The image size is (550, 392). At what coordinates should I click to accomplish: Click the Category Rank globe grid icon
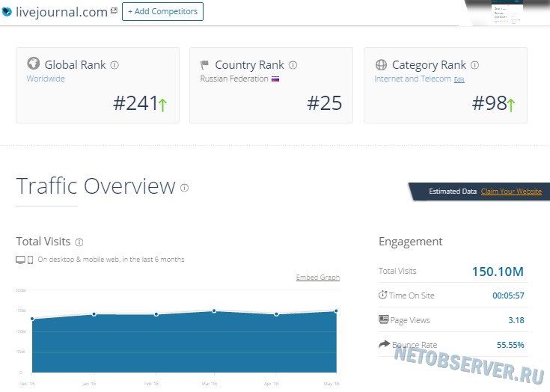click(381, 64)
